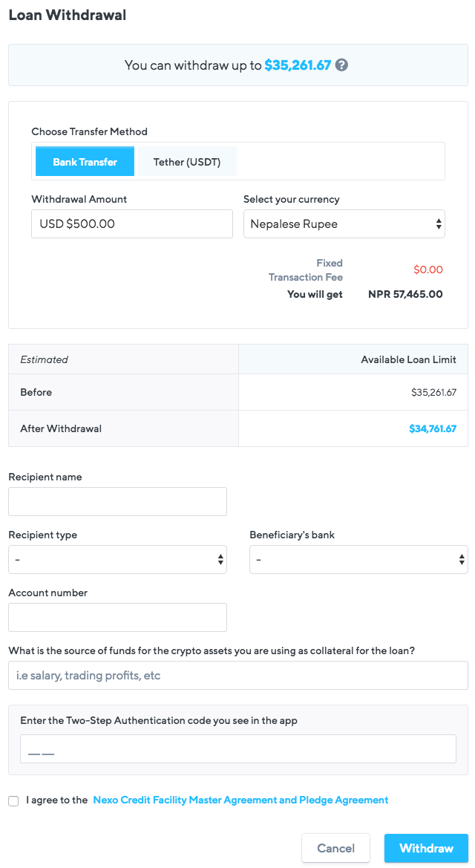The width and height of the screenshot is (475, 868).
Task: Click the Withdrawal Amount input field
Action: coord(132,223)
